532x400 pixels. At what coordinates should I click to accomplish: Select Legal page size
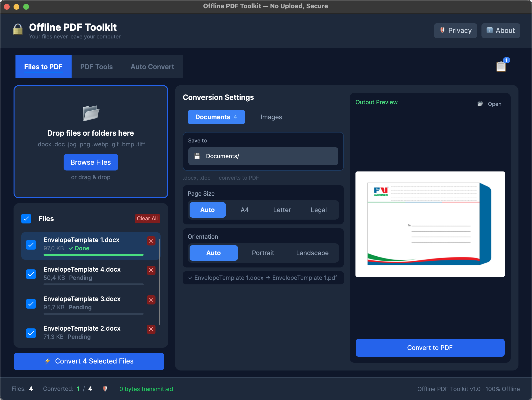(319, 210)
